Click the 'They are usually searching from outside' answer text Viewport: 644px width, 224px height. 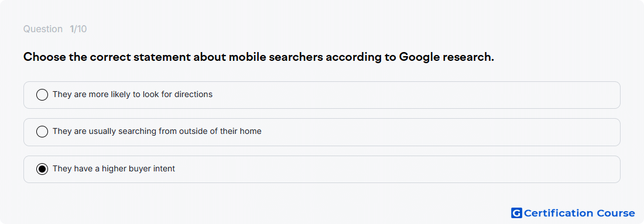point(157,131)
